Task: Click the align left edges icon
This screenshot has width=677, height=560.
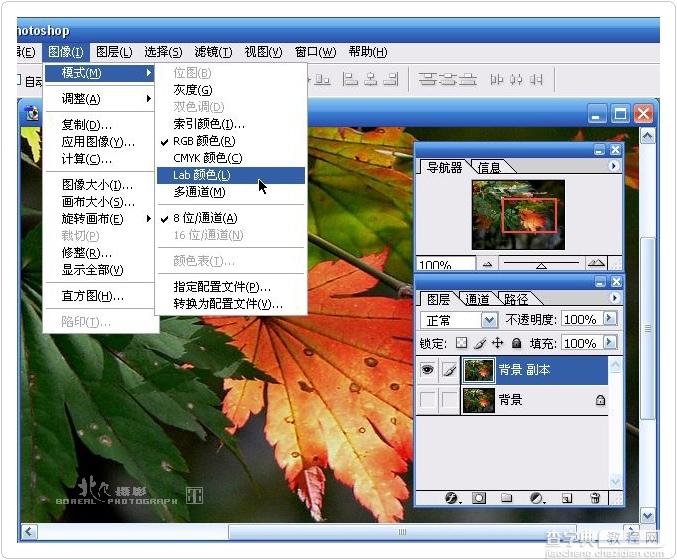Action: click(x=350, y=79)
